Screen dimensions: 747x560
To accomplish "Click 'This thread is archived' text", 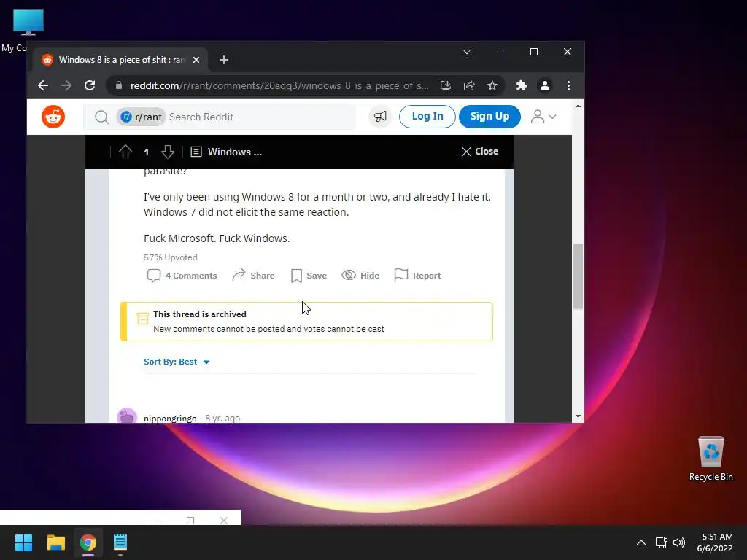I will (200, 314).
